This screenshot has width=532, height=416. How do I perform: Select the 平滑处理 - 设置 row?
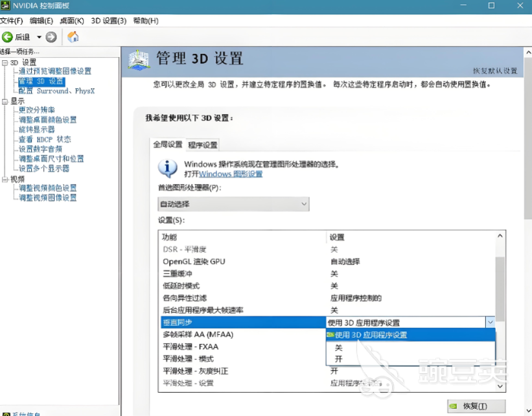coord(327,384)
